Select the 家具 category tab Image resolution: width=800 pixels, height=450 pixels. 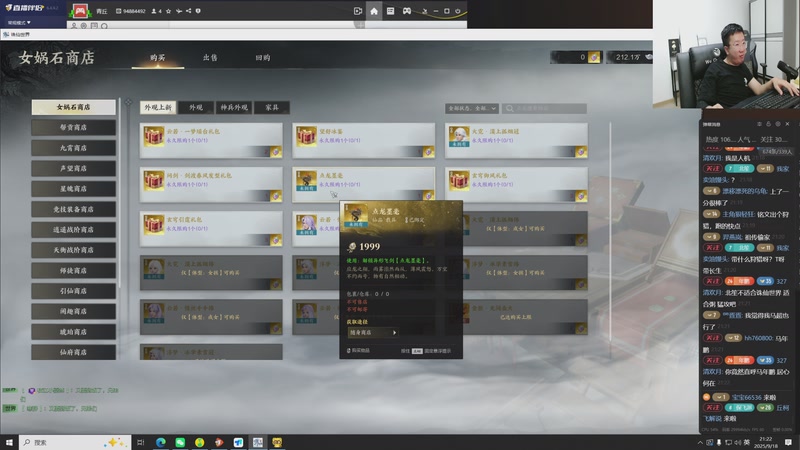[272, 108]
